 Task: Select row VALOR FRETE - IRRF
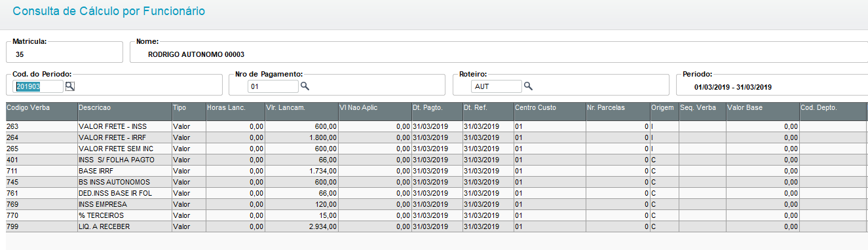coord(436,137)
